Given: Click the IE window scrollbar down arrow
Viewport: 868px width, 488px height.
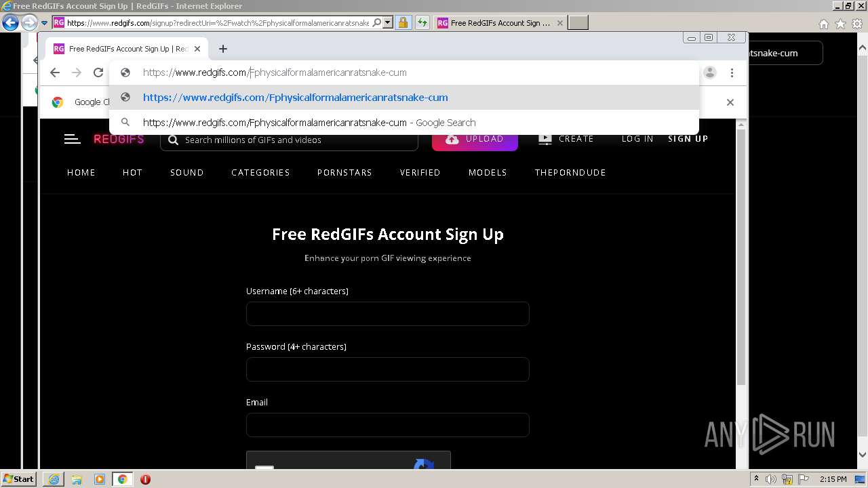Looking at the screenshot, I should (x=863, y=455).
